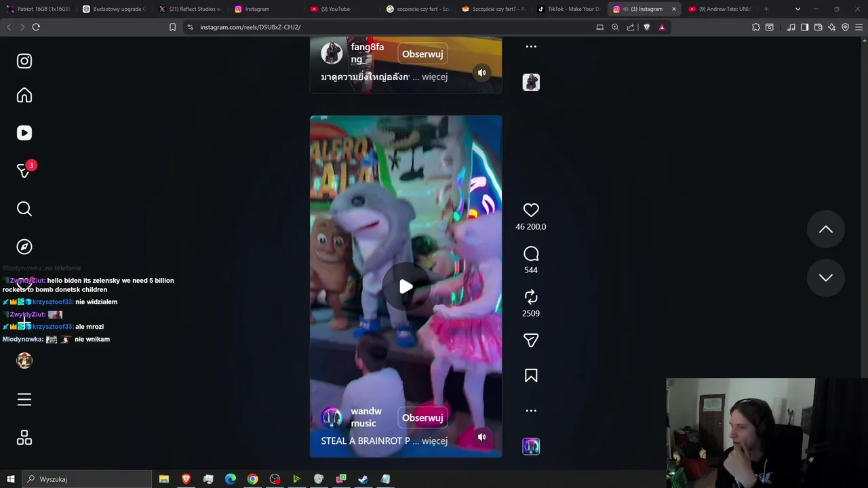Open the wandwmusic username link
This screenshot has width=868, height=488.
[366, 417]
